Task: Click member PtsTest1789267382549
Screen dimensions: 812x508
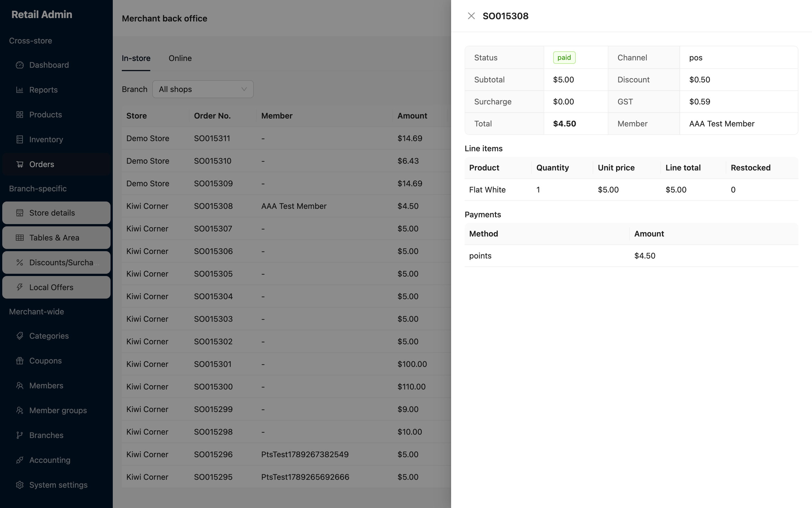Action: [x=305, y=454]
